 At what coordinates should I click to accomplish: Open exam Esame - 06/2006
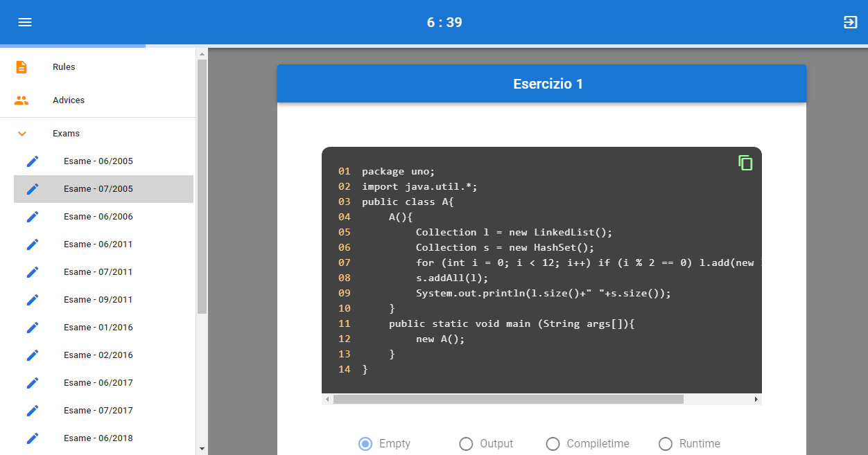click(104, 217)
